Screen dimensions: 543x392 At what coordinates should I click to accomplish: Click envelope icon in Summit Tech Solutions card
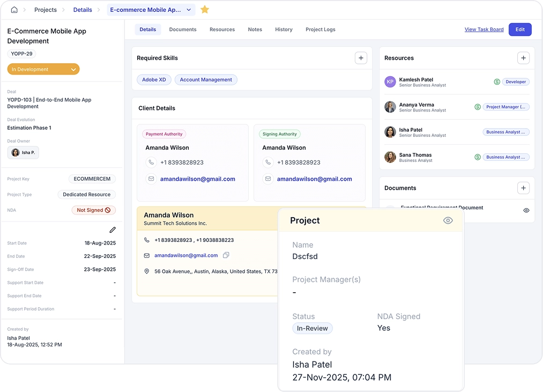(147, 255)
